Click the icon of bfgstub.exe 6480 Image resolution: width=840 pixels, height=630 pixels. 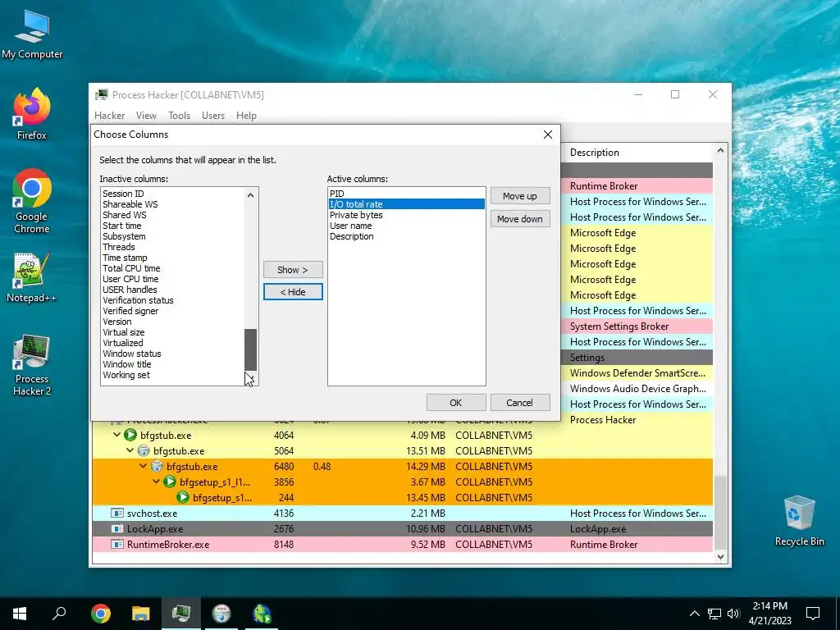point(157,466)
